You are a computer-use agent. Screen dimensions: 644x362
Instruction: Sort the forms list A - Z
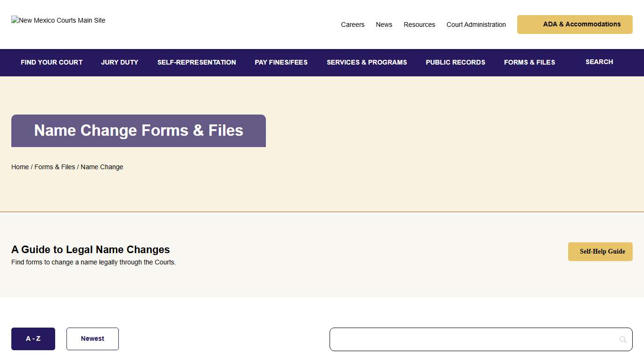(x=33, y=339)
